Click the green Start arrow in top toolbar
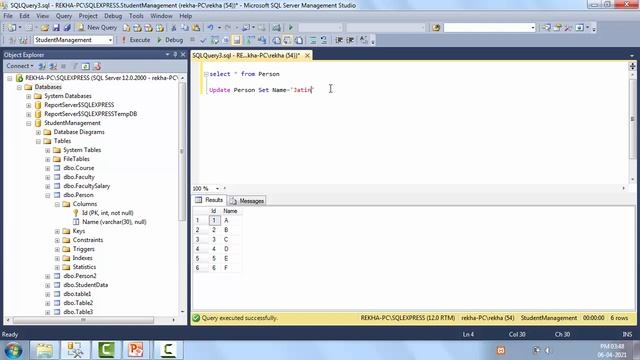Screen dimensions: 640x360 click(x=291, y=27)
